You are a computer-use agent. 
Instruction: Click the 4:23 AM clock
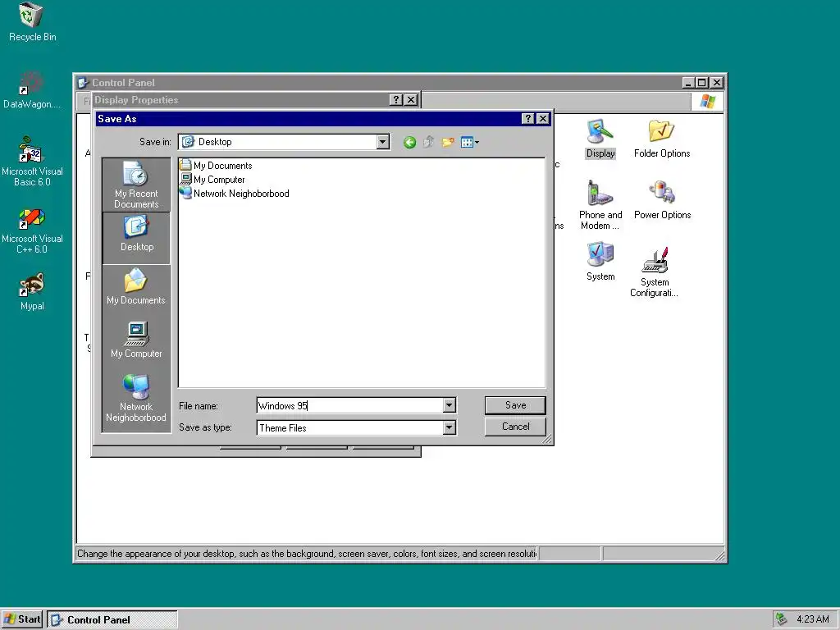pyautogui.click(x=813, y=619)
